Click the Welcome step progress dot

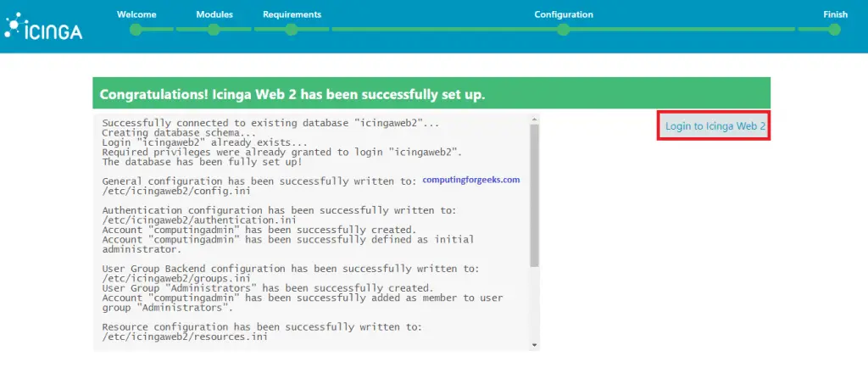(136, 30)
